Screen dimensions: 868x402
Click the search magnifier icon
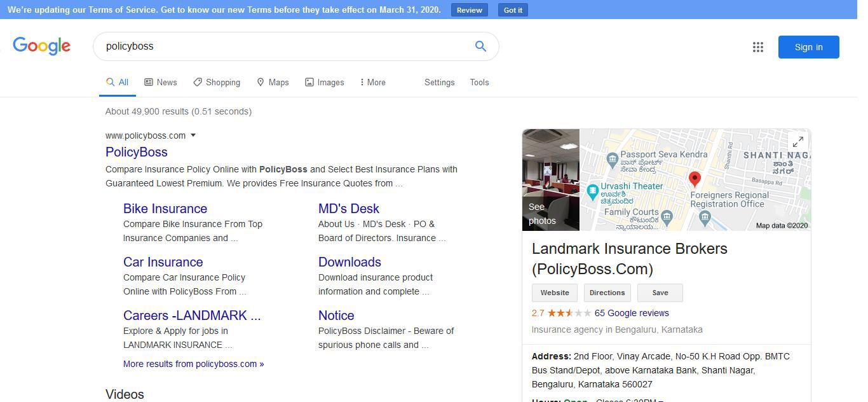(480, 46)
